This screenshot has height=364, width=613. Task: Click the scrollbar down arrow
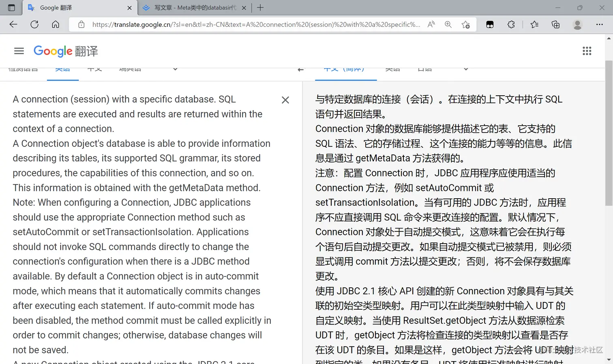(x=609, y=360)
